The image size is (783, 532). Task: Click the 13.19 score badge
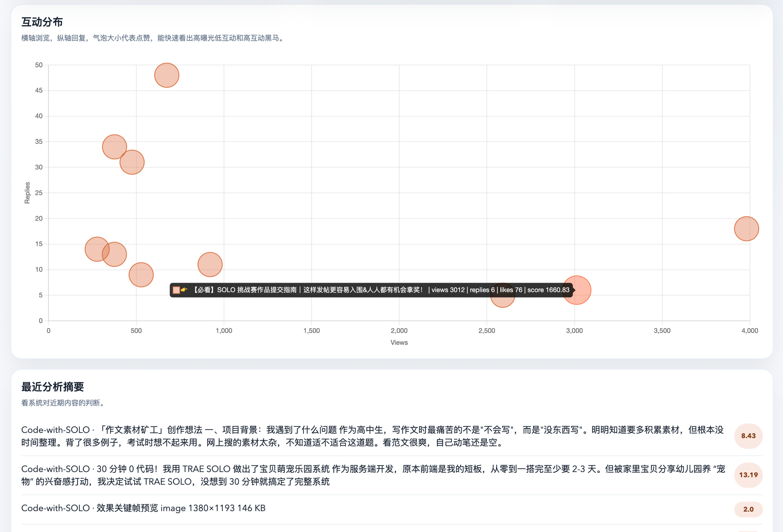(748, 475)
